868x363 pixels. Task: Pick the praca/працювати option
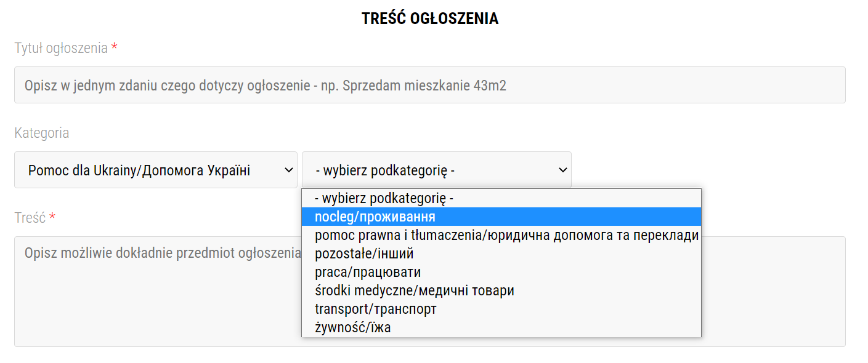(x=501, y=272)
